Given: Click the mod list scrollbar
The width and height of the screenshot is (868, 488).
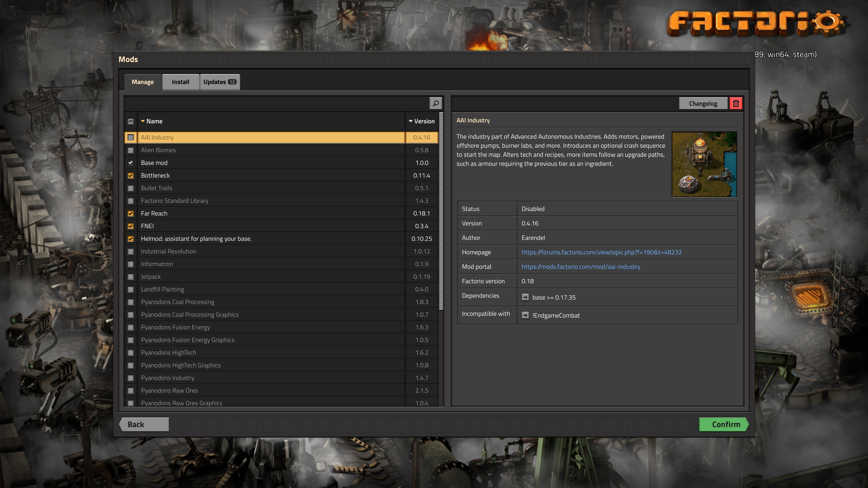Looking at the screenshot, I should tap(441, 211).
